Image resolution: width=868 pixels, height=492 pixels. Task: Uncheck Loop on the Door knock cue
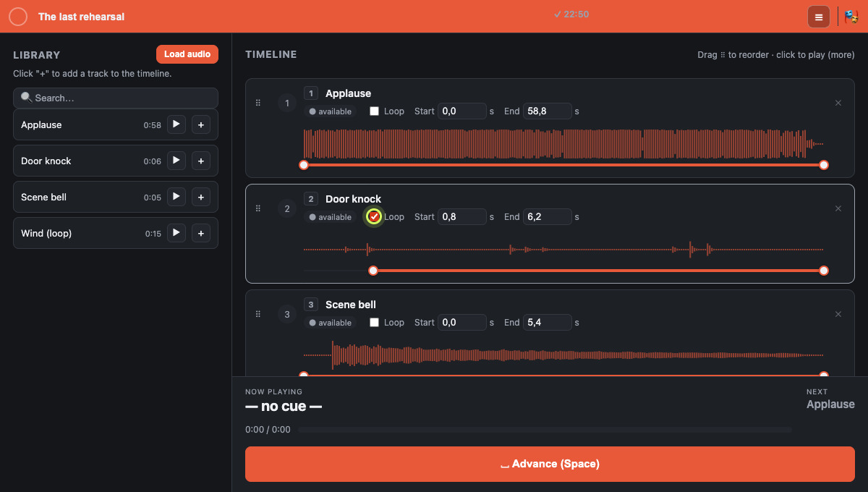coord(374,216)
